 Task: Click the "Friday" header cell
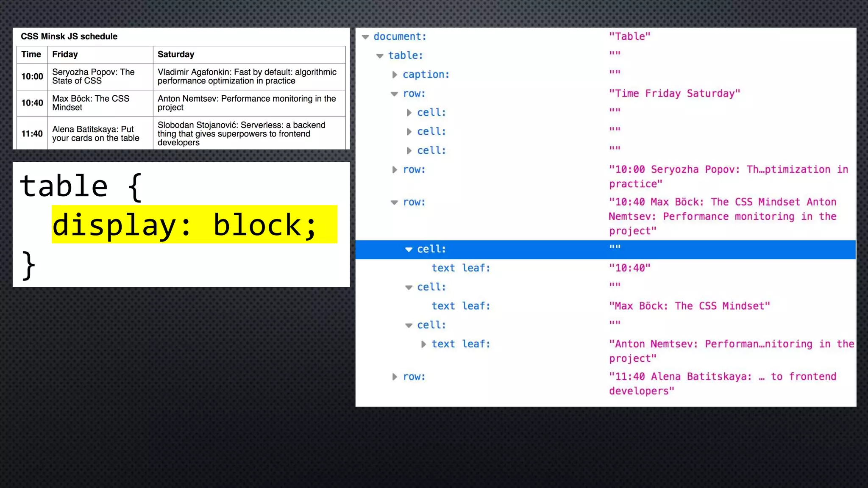point(100,55)
